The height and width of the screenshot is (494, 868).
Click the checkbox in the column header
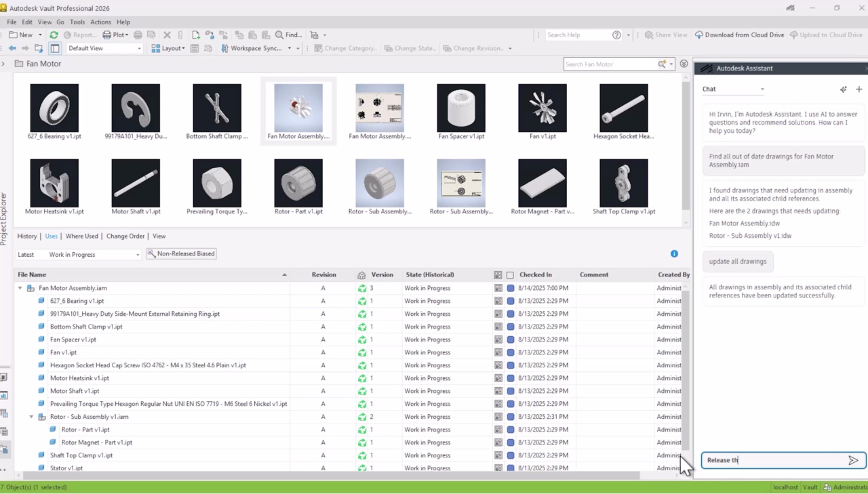[510, 275]
